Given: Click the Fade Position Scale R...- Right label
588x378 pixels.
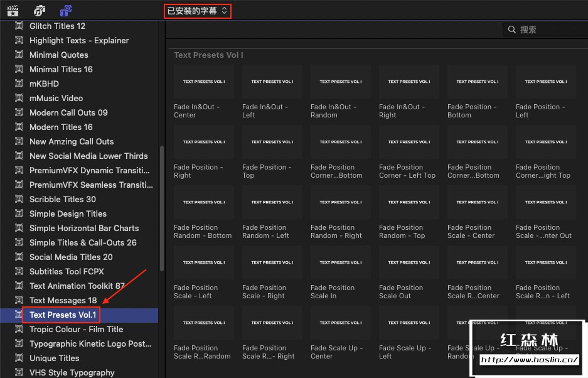Looking at the screenshot, I should point(268,352).
